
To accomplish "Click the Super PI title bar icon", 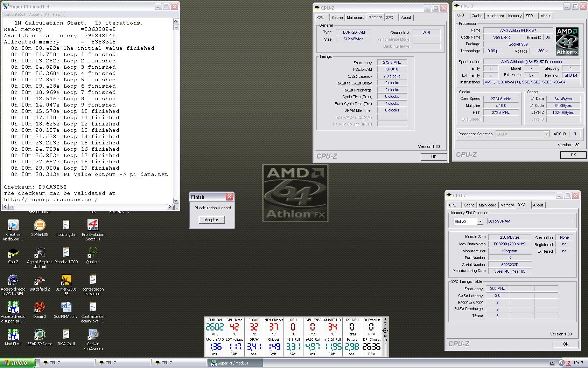I will [x=6, y=6].
